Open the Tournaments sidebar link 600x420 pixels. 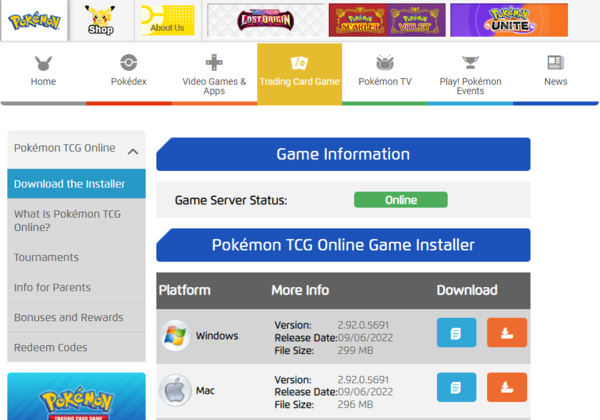click(76, 257)
